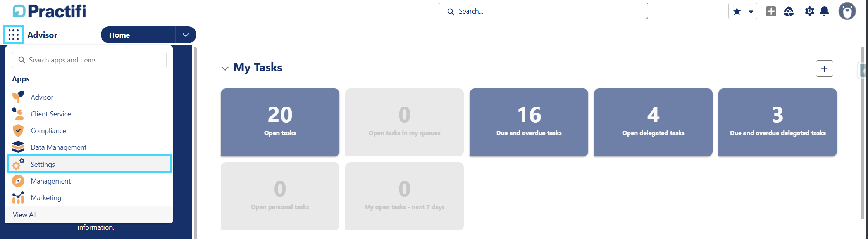Click the Apps section heading
This screenshot has width=868, height=239.
[x=21, y=79]
